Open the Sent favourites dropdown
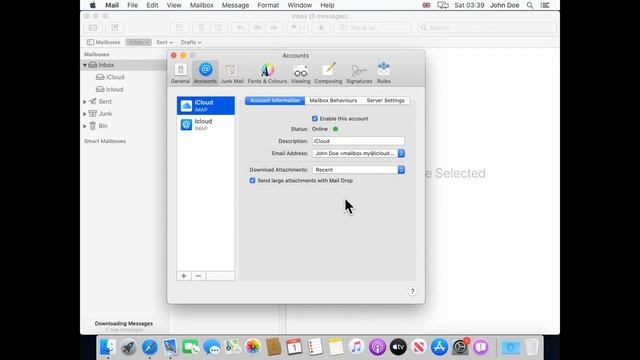The image size is (640, 360). pyautogui.click(x=164, y=42)
